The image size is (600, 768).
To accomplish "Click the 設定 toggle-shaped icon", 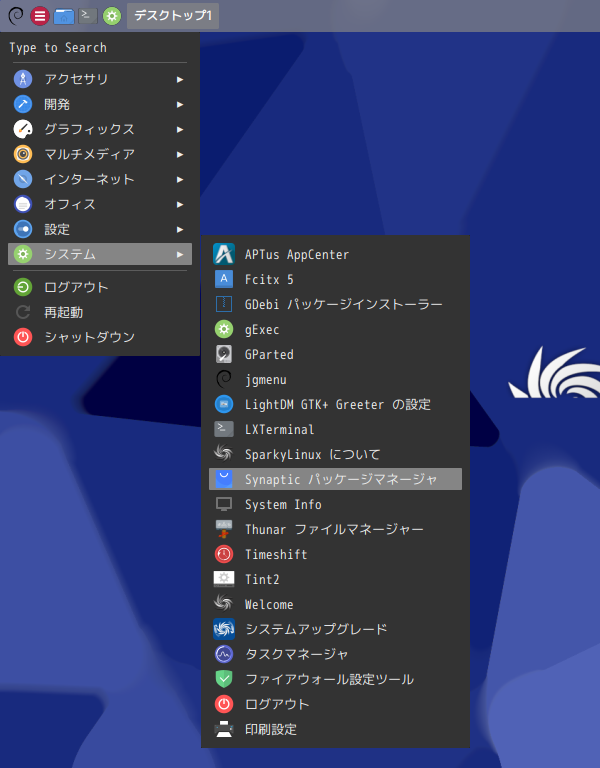I will coord(23,229).
